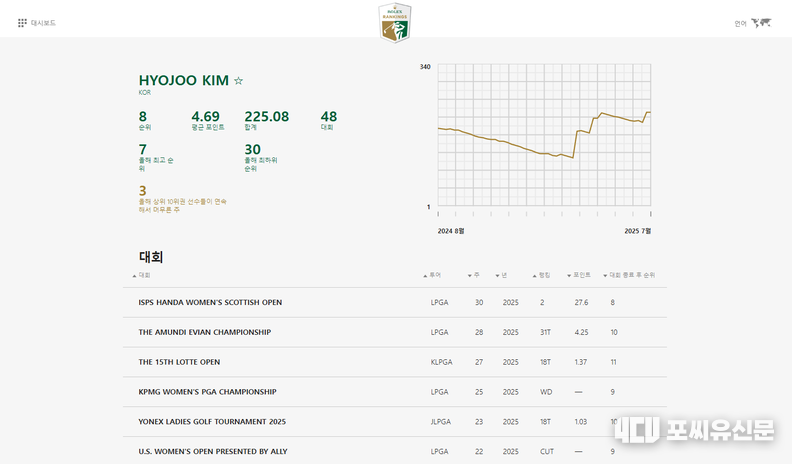
Task: Click the Rolex Rankings logo
Action: (395, 23)
